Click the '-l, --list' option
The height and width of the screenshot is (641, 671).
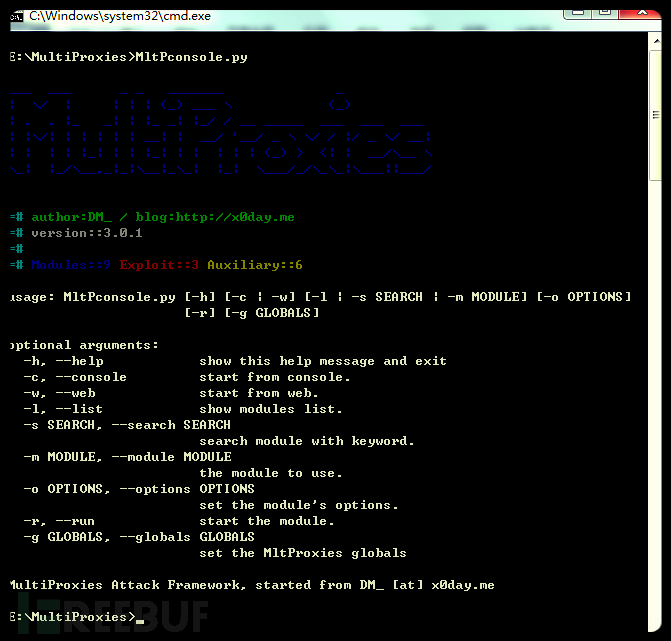coord(63,409)
